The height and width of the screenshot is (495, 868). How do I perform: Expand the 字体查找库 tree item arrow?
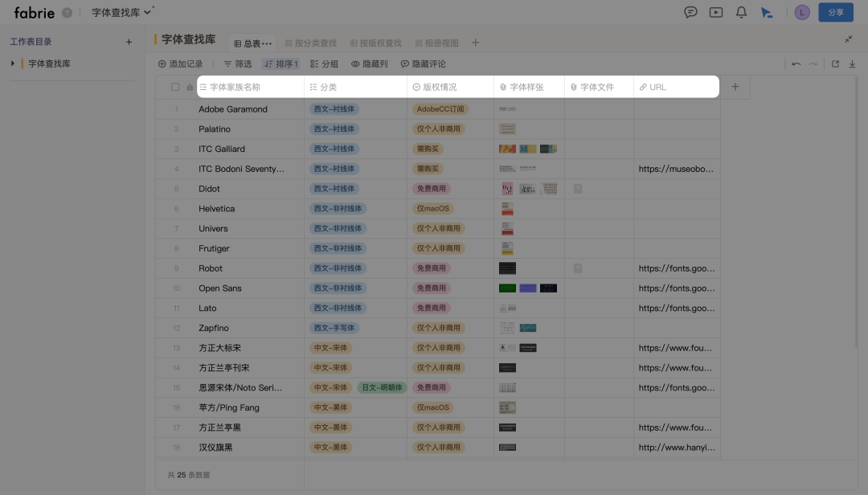pyautogui.click(x=13, y=63)
